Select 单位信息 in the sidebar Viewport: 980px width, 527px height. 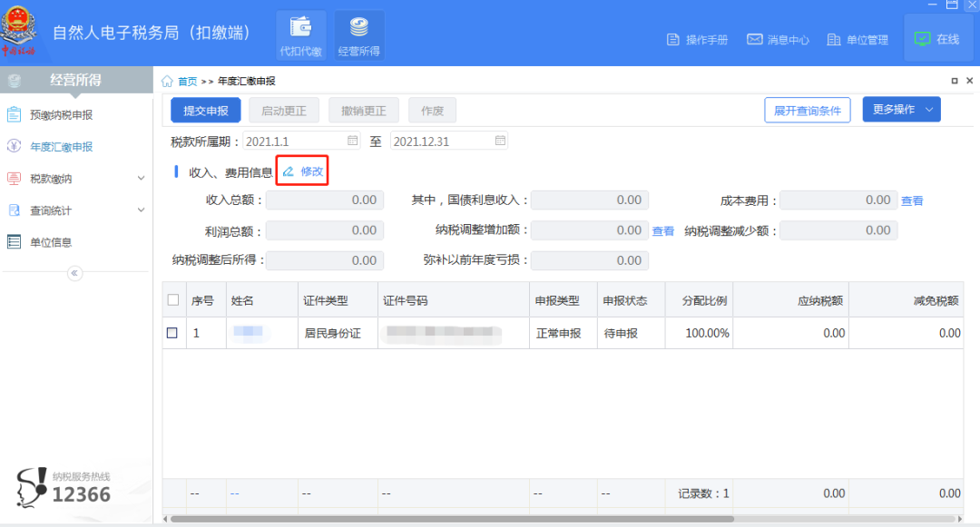click(50, 242)
